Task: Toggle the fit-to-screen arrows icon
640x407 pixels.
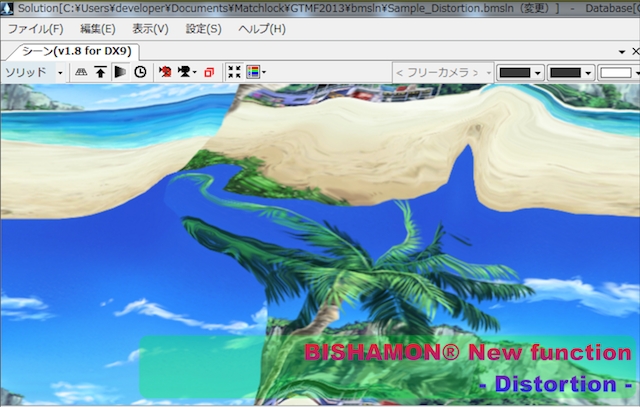Action: 234,72
